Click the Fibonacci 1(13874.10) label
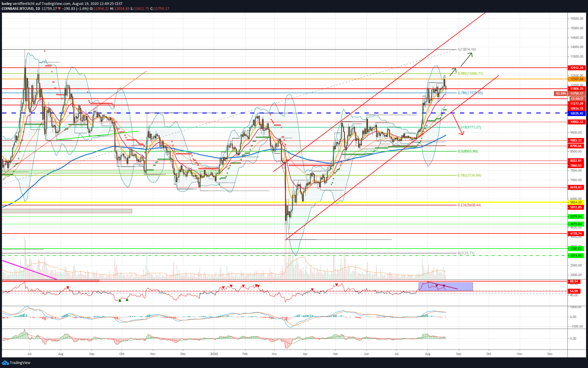The image size is (588, 368). pyautogui.click(x=467, y=49)
